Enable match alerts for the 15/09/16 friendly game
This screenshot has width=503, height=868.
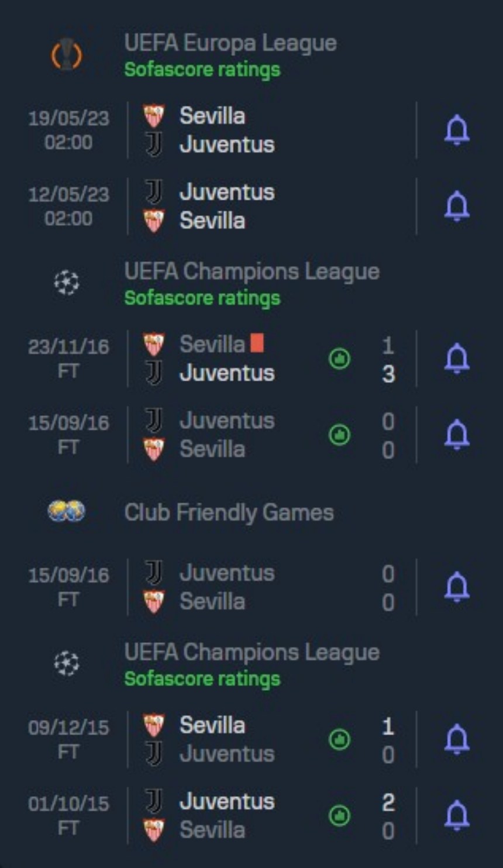tap(457, 587)
